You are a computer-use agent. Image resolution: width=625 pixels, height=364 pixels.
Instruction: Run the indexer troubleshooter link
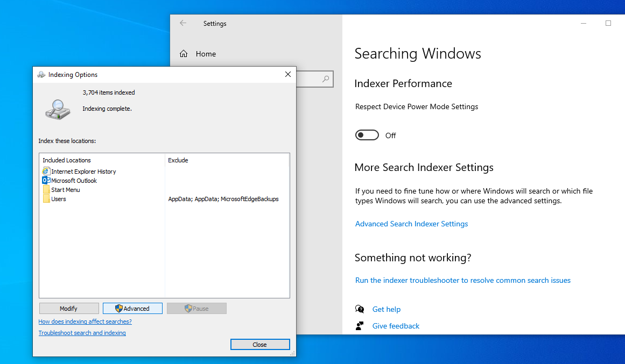[x=463, y=280]
